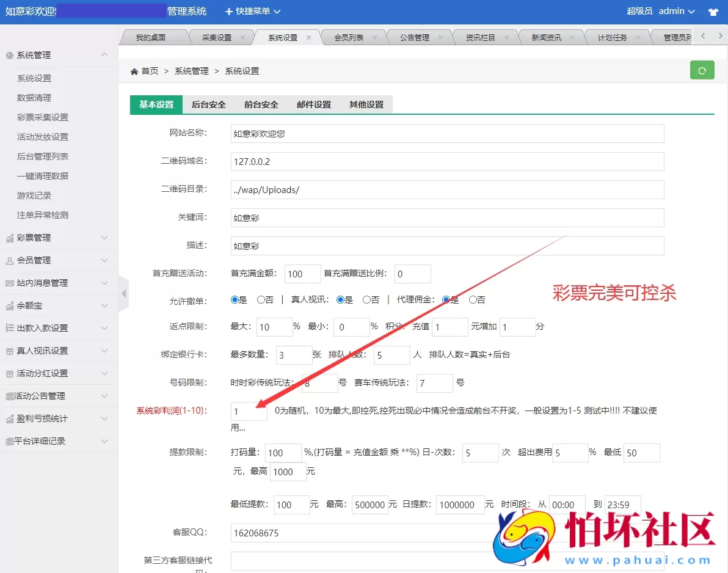Click the theme shirt icon top right
Viewport: 728px width, 573px height.
(713, 11)
